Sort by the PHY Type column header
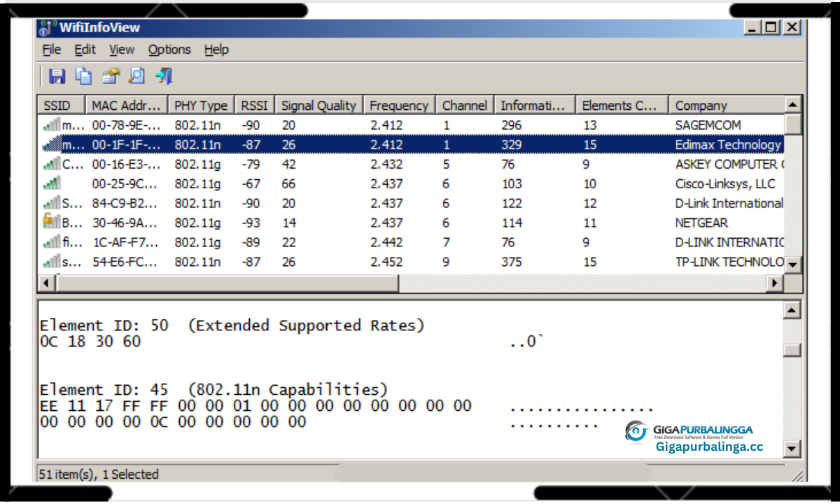This screenshot has width=840, height=504. point(201,106)
